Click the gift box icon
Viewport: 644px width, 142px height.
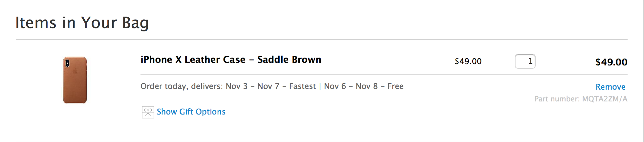[148, 112]
